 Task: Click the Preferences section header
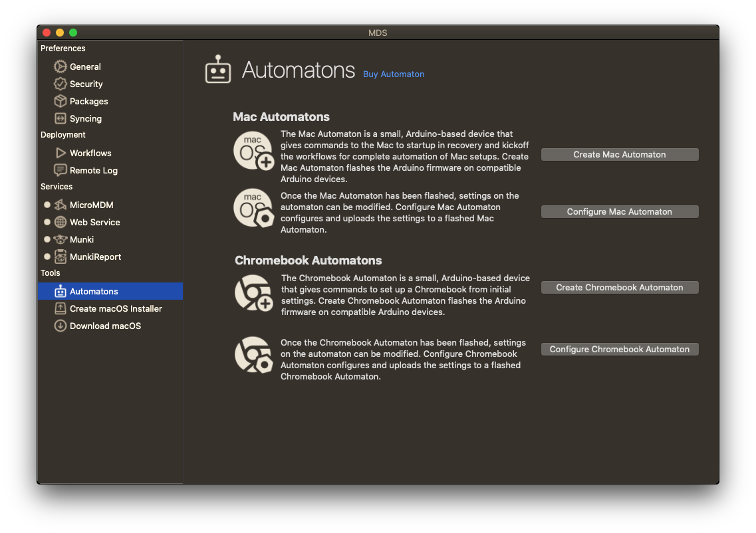coord(63,49)
